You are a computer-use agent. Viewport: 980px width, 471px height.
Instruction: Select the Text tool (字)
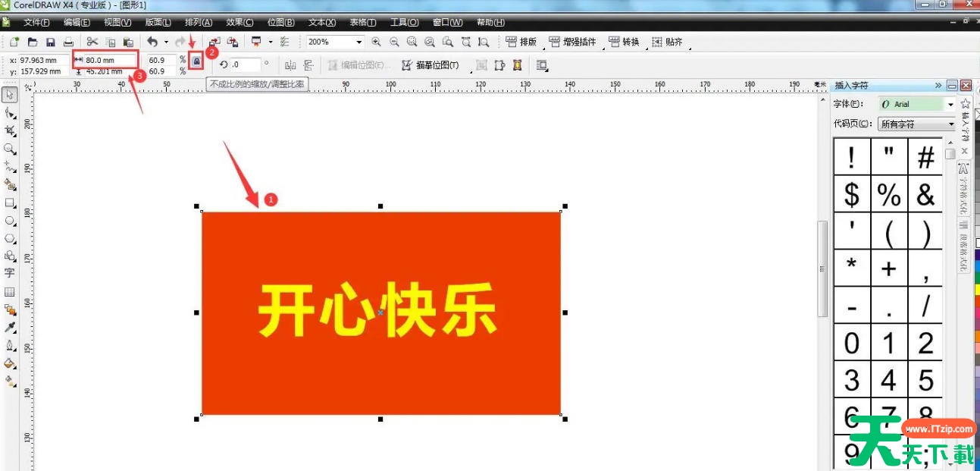pos(10,273)
